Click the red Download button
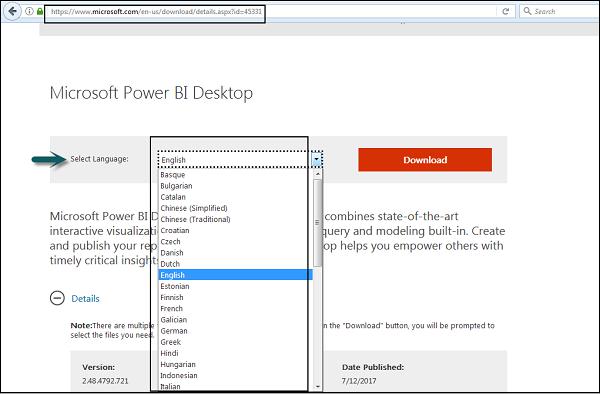 (x=425, y=160)
